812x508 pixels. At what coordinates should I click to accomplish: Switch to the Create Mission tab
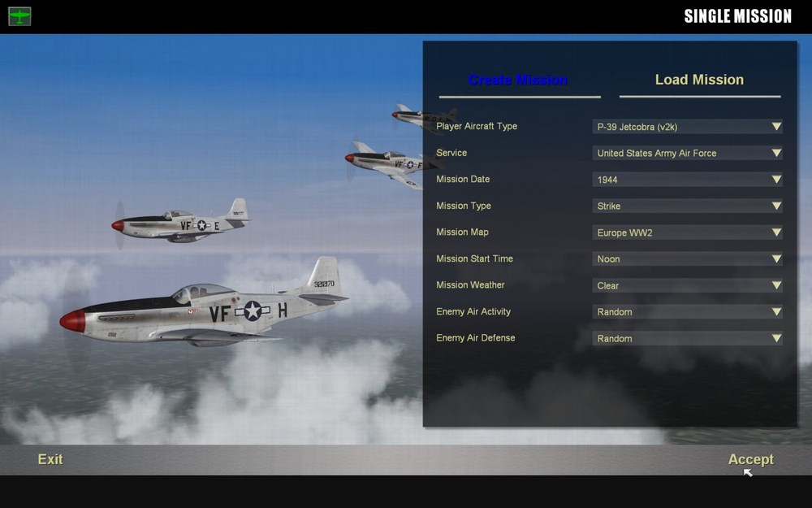click(x=518, y=80)
